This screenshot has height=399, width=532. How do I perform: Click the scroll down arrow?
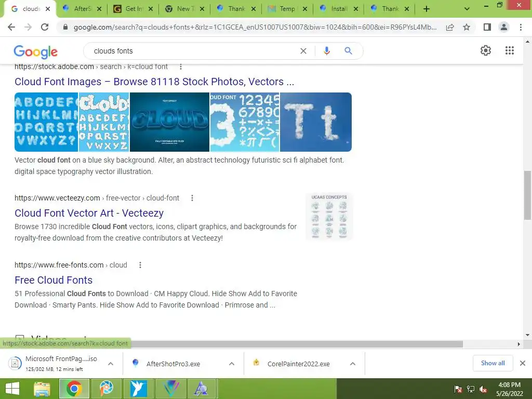tap(527, 335)
